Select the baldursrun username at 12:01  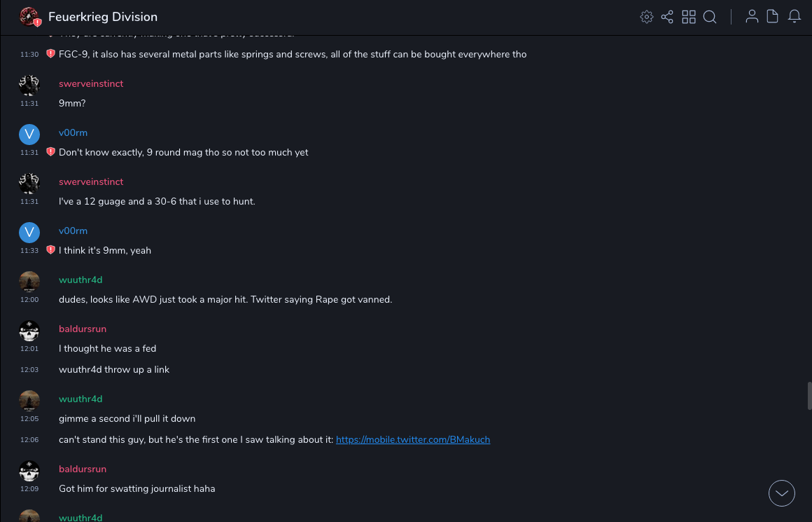pyautogui.click(x=83, y=329)
